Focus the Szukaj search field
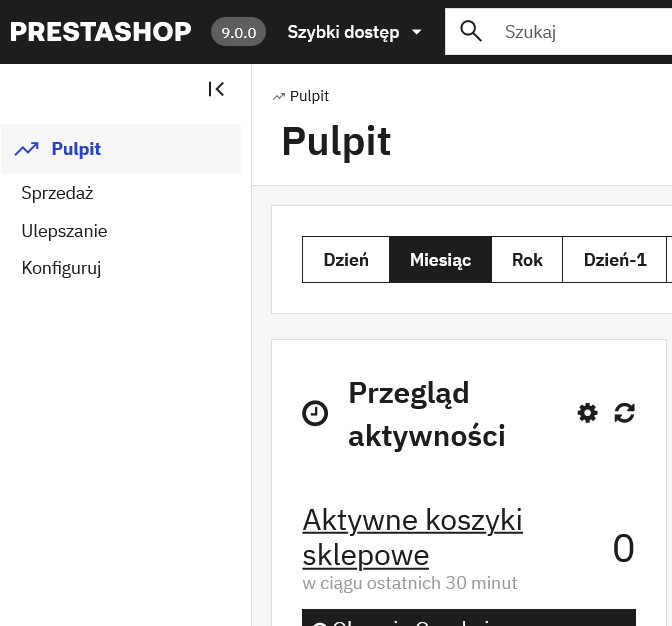This screenshot has width=672, height=626. click(x=580, y=32)
